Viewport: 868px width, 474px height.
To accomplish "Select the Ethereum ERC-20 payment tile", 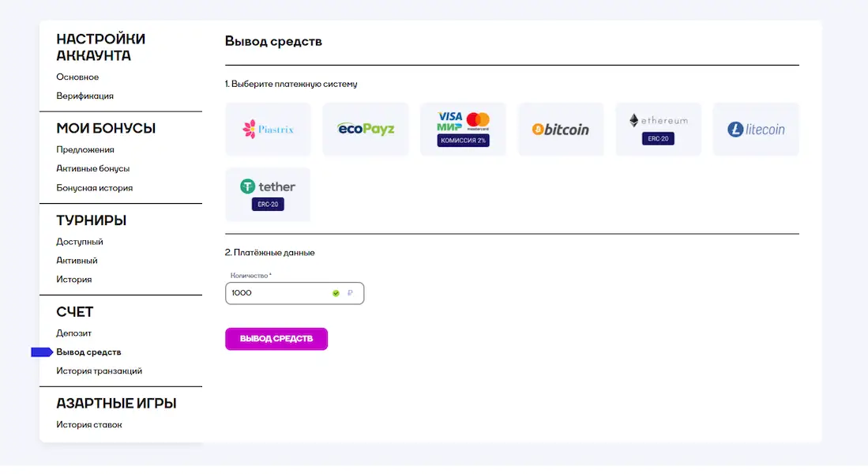I will click(x=658, y=129).
